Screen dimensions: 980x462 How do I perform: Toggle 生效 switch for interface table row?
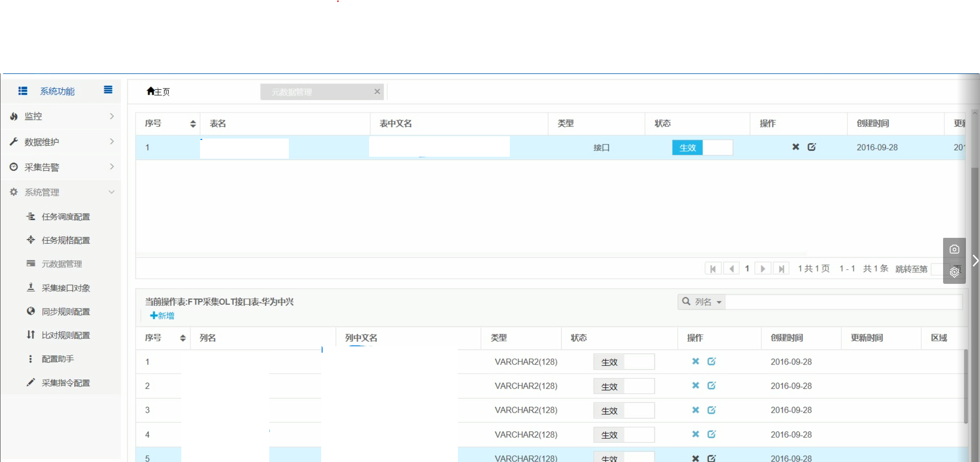tap(702, 148)
